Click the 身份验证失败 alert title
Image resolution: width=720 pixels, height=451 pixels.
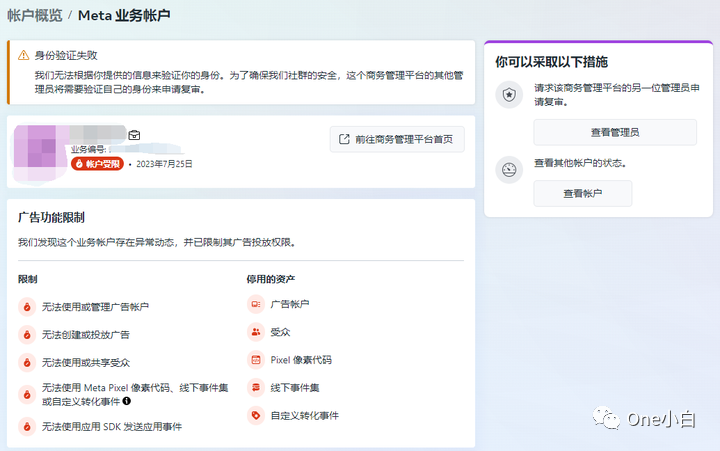point(66,56)
